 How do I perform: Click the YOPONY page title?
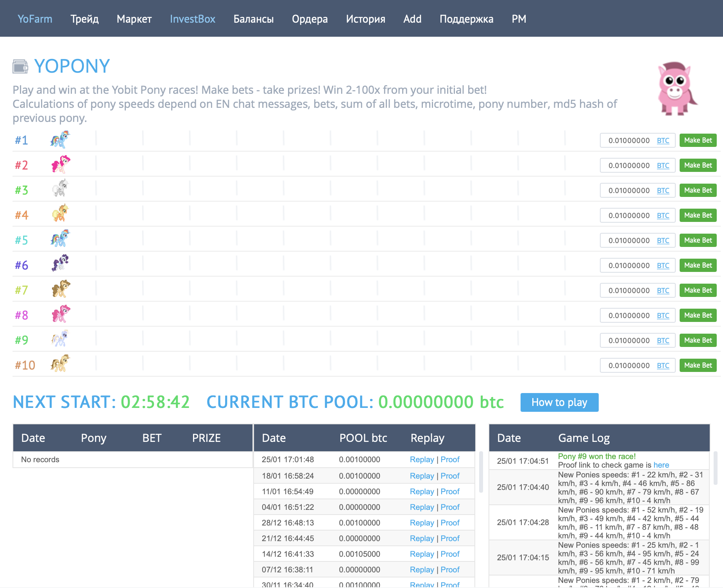72,66
